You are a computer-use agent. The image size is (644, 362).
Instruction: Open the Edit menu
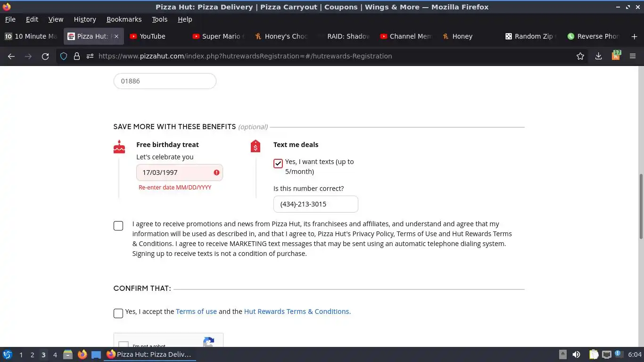[32, 19]
